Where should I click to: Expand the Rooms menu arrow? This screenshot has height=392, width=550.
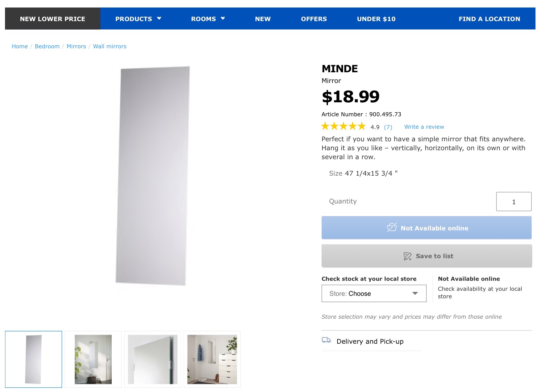[x=223, y=18]
